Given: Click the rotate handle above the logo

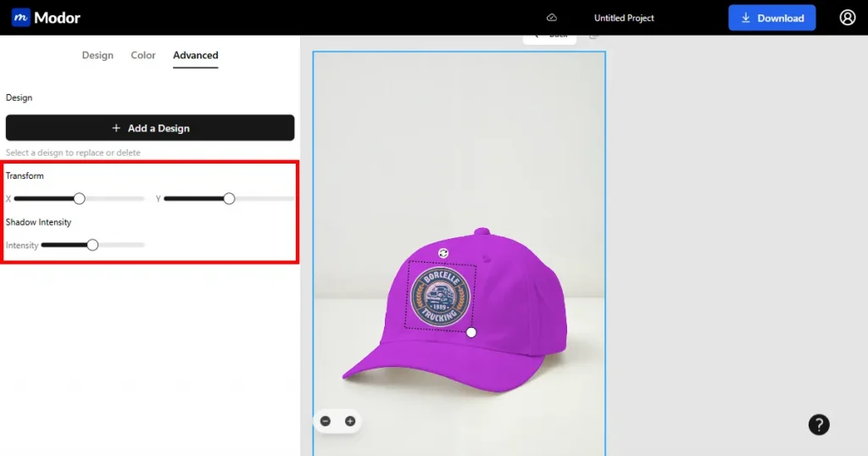Looking at the screenshot, I should coord(443,253).
